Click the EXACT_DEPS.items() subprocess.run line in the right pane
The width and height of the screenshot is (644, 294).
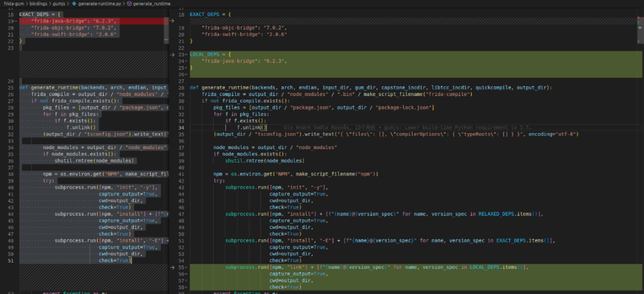[x=390, y=240]
